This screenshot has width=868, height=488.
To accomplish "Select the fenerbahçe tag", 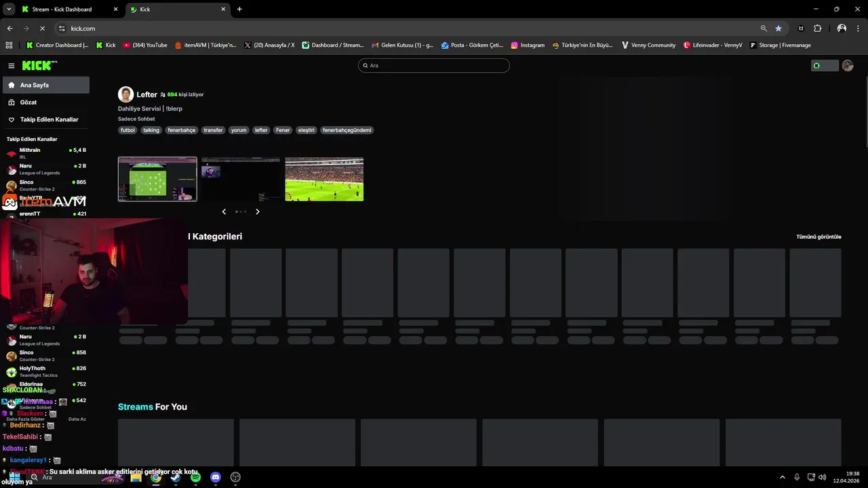I will click(182, 130).
